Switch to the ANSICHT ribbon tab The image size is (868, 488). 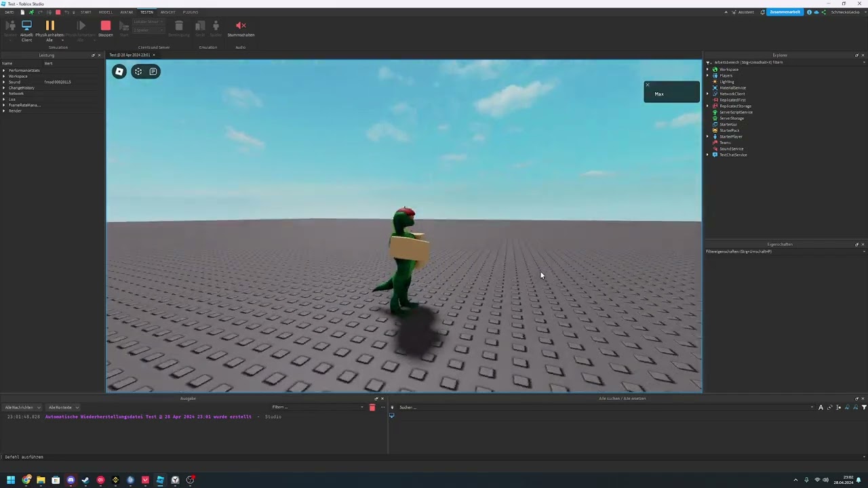[168, 12]
